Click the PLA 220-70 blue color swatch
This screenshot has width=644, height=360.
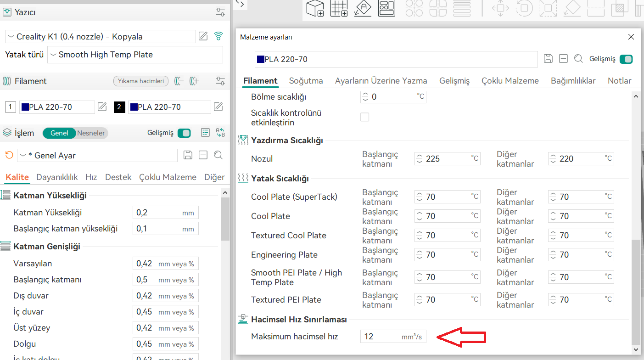tap(260, 59)
